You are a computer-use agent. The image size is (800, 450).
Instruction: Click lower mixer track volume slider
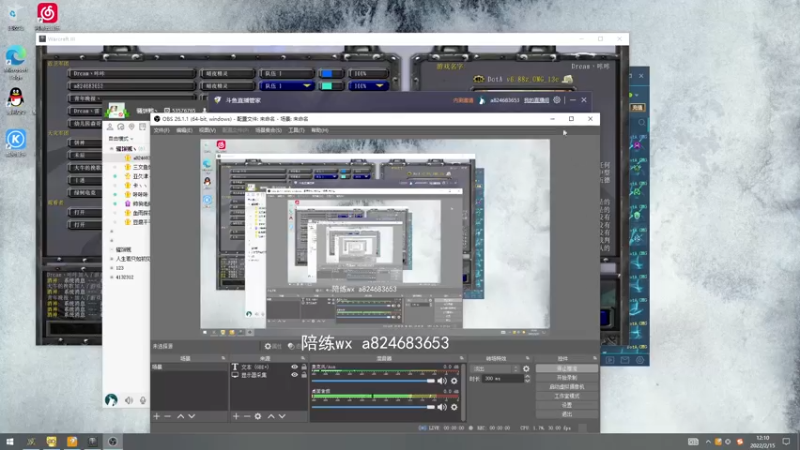373,407
